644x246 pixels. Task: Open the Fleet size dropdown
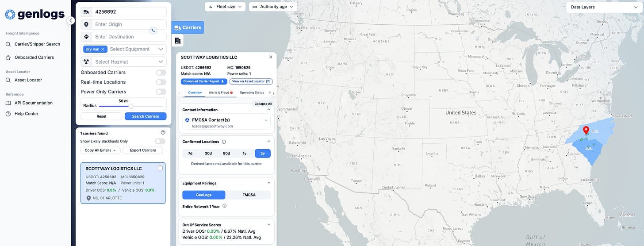coord(225,7)
